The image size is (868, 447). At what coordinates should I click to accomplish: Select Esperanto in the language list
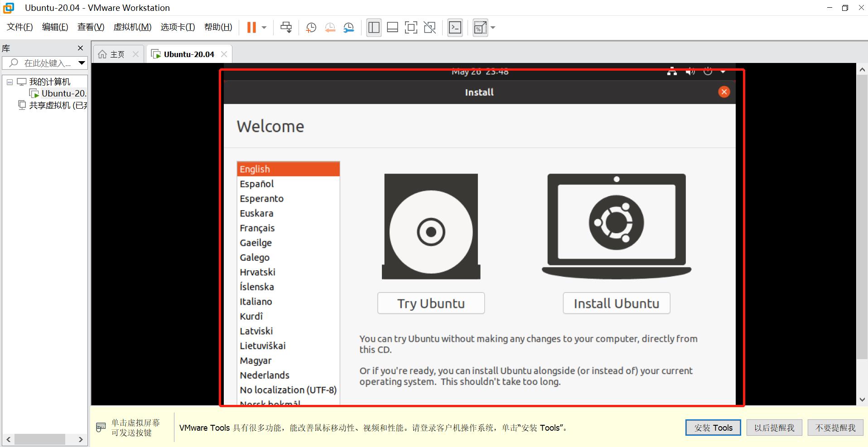288,198
